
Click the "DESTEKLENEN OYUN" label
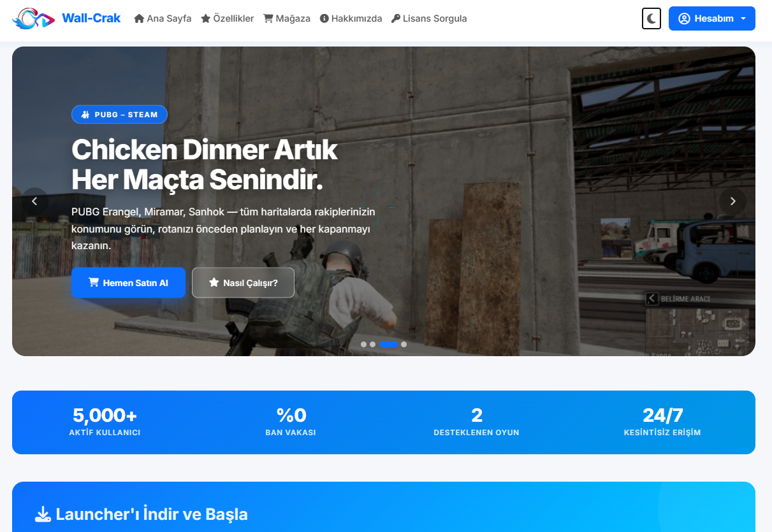click(476, 433)
